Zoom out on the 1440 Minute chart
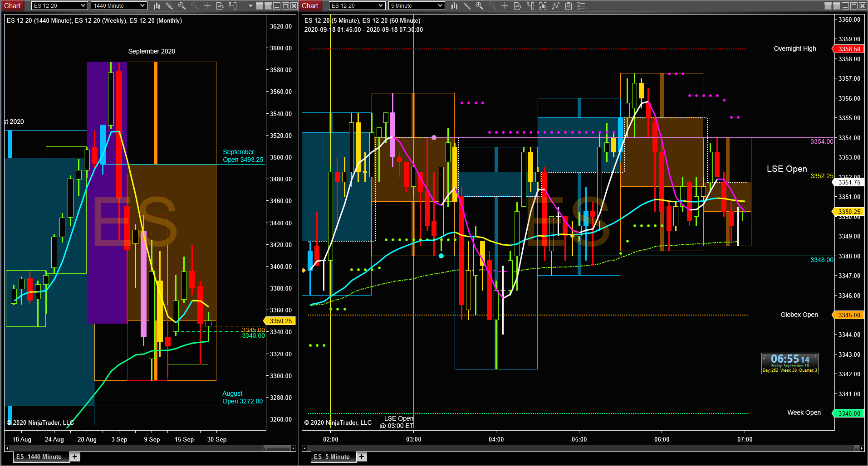868x466 pixels. 194,6
